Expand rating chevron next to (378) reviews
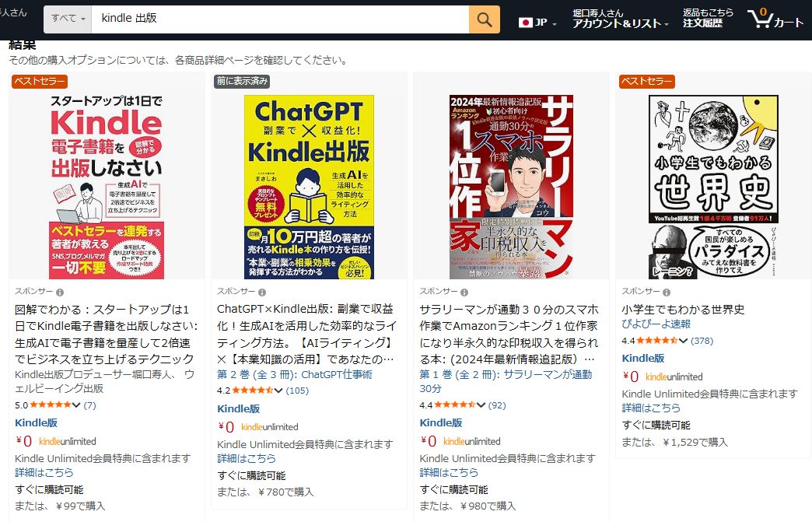The height and width of the screenshot is (522, 812). [x=683, y=341]
